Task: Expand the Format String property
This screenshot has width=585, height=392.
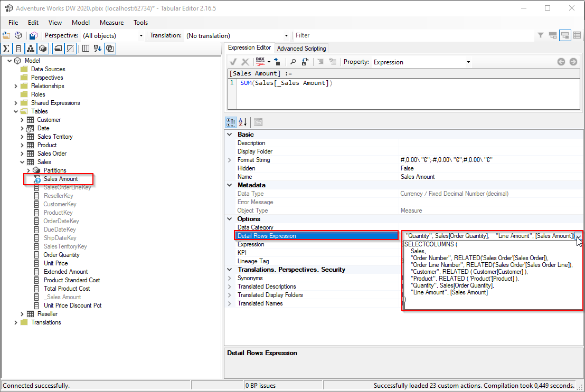Action: point(230,160)
